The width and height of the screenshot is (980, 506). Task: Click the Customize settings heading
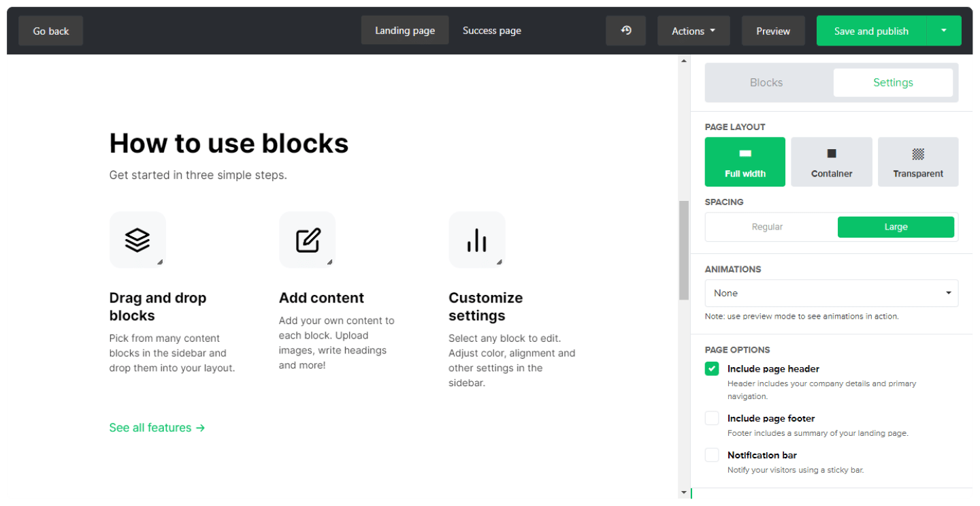pyautogui.click(x=486, y=306)
